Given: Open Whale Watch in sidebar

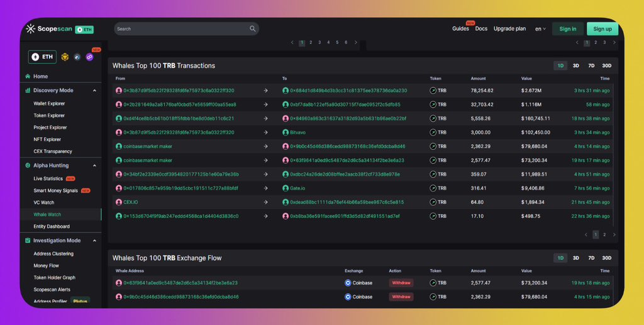Looking at the screenshot, I should (47, 214).
